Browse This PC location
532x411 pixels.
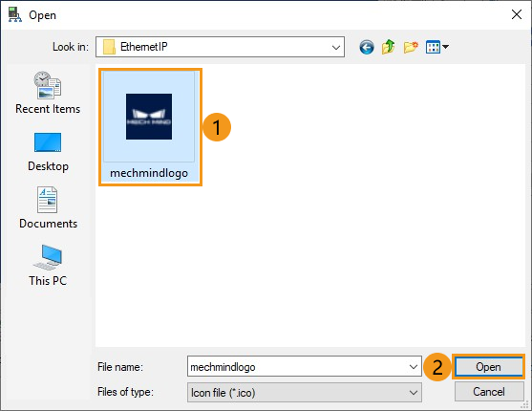pos(48,266)
